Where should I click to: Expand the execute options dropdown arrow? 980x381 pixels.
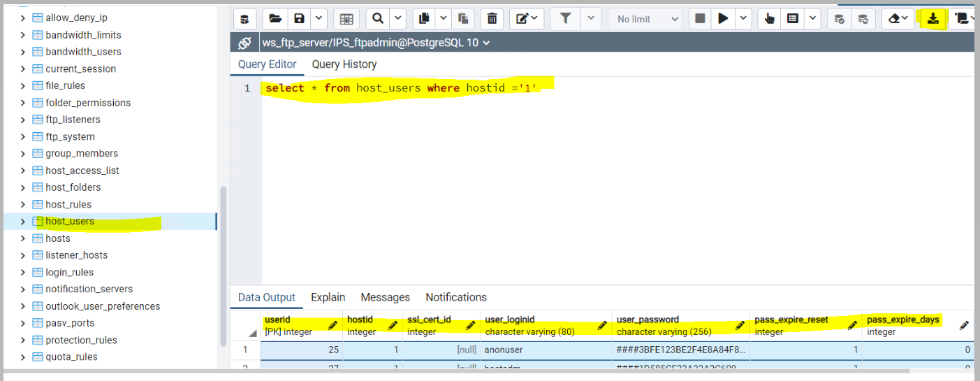[x=743, y=19]
